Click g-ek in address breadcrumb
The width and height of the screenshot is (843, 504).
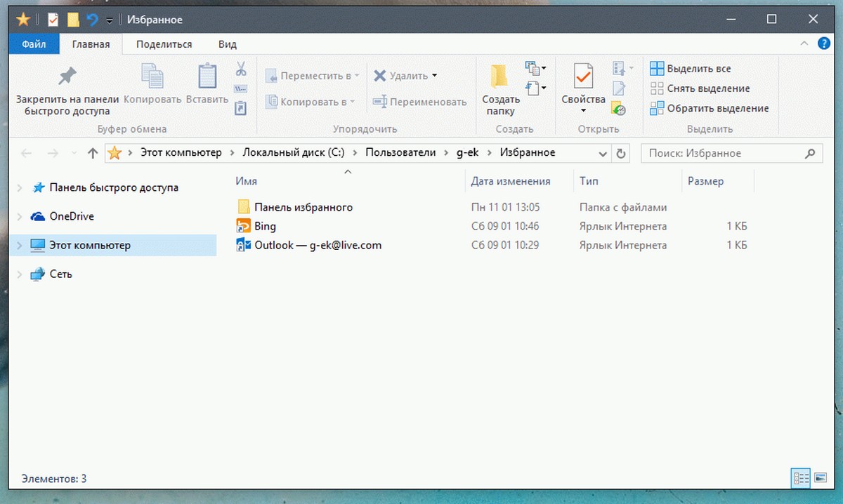pos(468,153)
